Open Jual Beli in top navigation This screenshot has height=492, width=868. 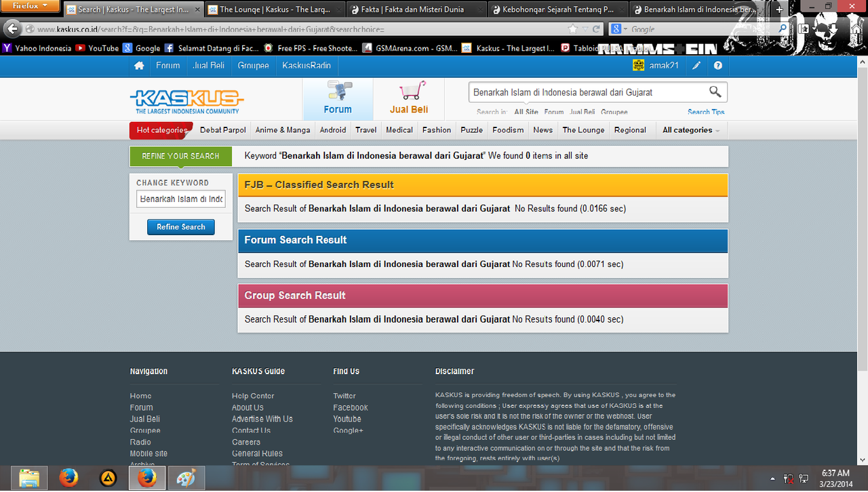pos(209,66)
